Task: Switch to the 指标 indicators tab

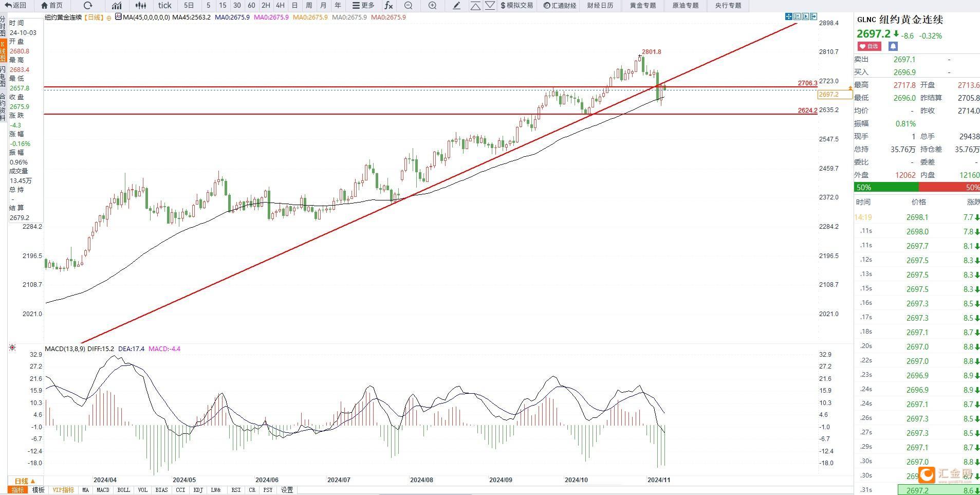Action: point(17,490)
